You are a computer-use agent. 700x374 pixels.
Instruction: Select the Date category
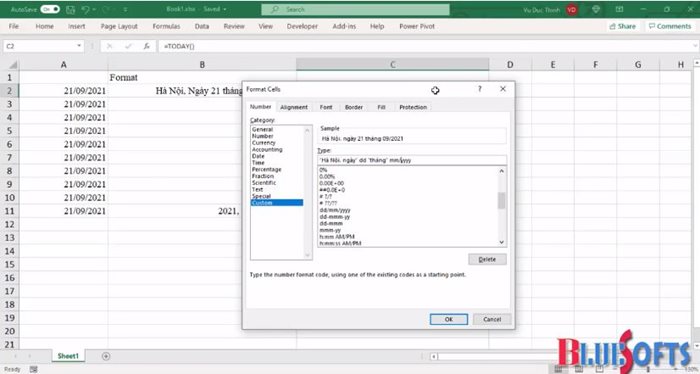click(x=258, y=156)
